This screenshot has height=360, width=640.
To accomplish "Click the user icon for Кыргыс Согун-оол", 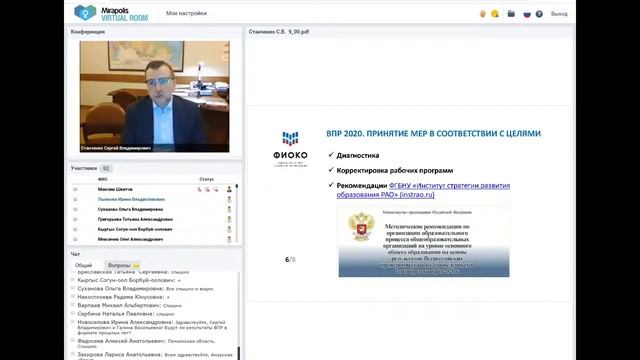I will point(229,229).
